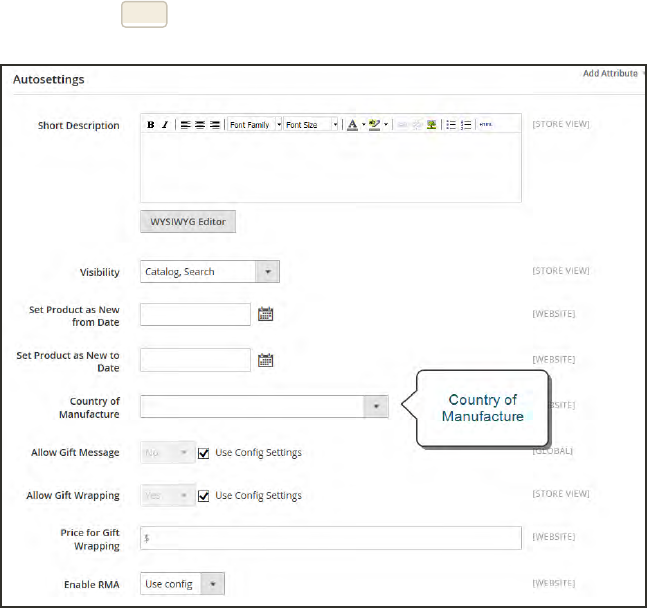This screenshot has height=609, width=648.
Task: Uncheck Use Config Settings for Gift Message
Action: tap(205, 453)
